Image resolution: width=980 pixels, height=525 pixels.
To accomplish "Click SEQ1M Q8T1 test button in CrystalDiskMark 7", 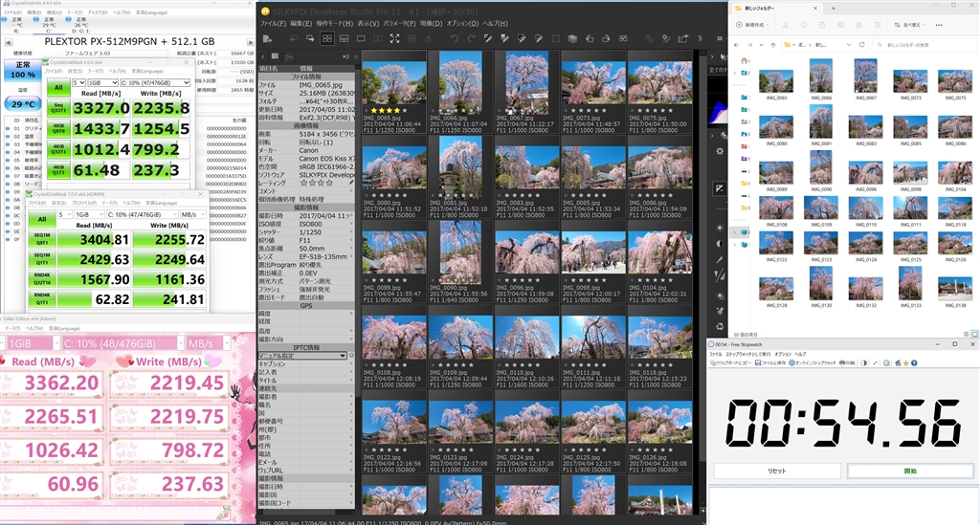I will click(x=42, y=239).
